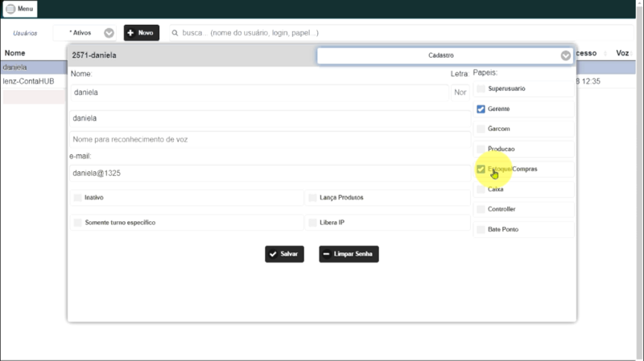This screenshot has width=644, height=361.
Task: Click the Limpar Senha button
Action: point(349,254)
